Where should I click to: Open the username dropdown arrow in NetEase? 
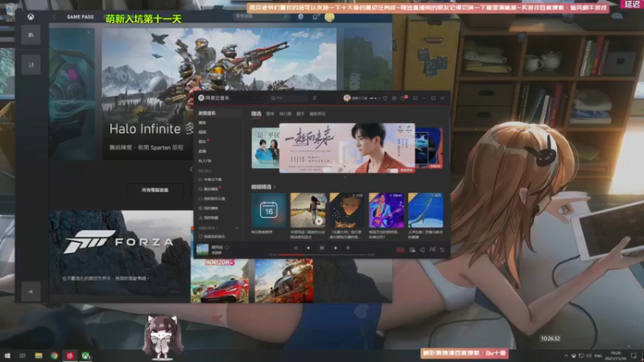pyautogui.click(x=379, y=98)
